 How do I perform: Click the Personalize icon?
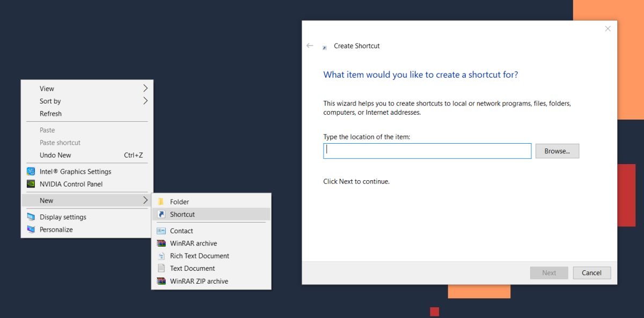coord(31,230)
